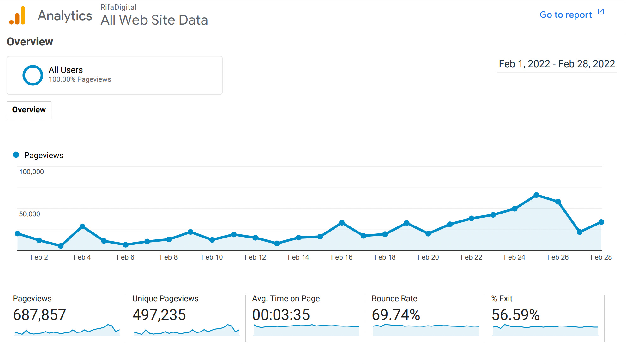
Task: Click the Pageviews sparkline thumbnail
Action: [67, 330]
